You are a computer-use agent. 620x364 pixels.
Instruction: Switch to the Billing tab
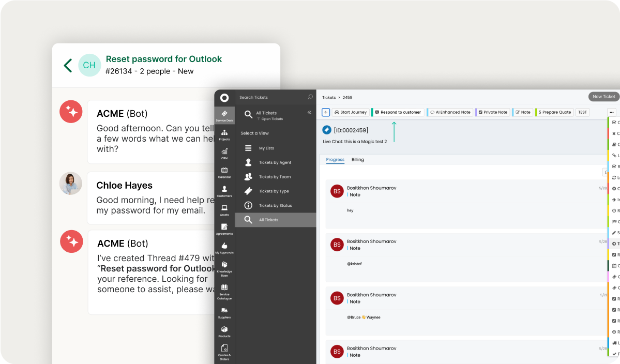(357, 160)
